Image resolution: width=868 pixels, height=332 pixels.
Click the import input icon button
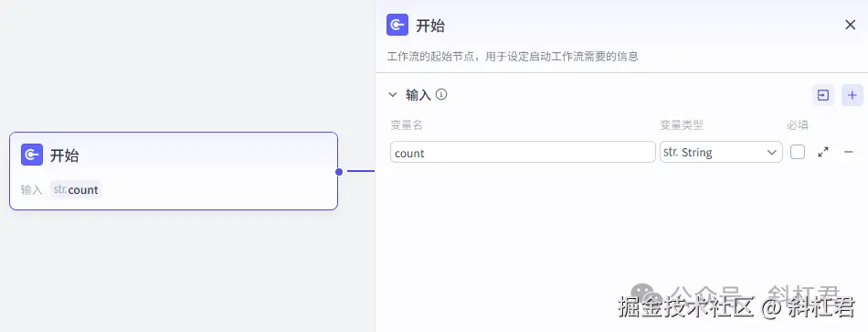[x=822, y=95]
